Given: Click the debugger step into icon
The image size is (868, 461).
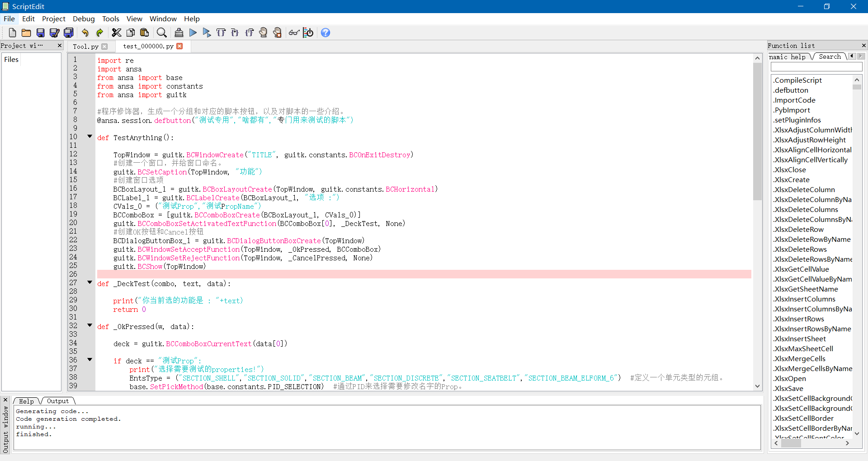Looking at the screenshot, I should 235,33.
